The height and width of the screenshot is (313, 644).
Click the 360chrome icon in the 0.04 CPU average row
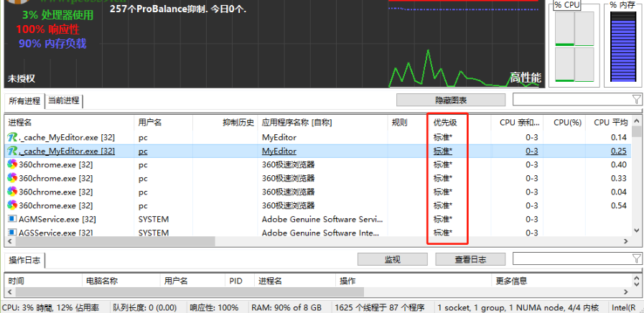pos(12,192)
